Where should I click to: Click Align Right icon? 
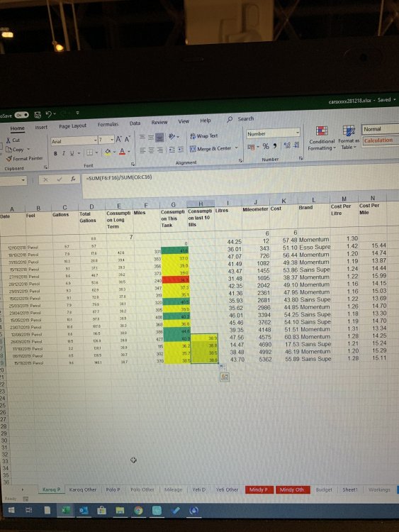coord(159,150)
